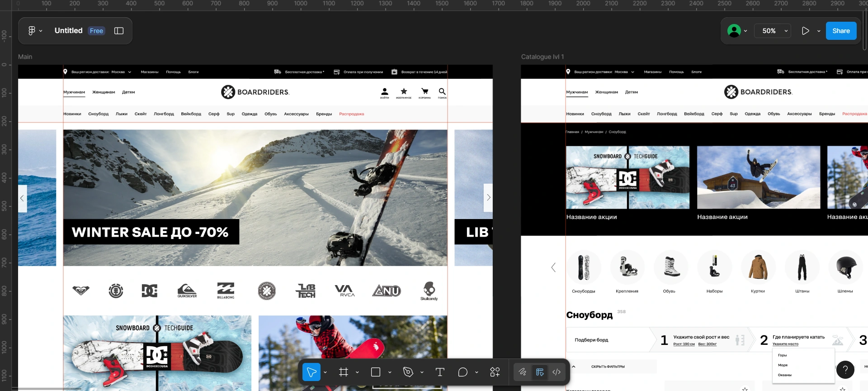Select Детям tab in Main frame

click(128, 92)
